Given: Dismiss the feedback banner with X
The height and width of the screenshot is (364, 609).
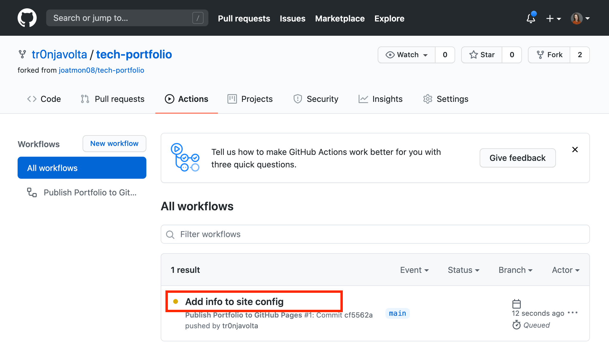Looking at the screenshot, I should (575, 150).
